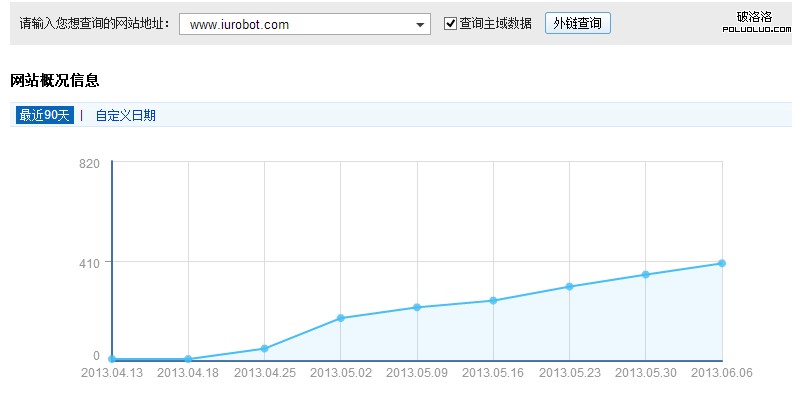
Task: Pick the line point above 2013.05.30
Action: (646, 274)
